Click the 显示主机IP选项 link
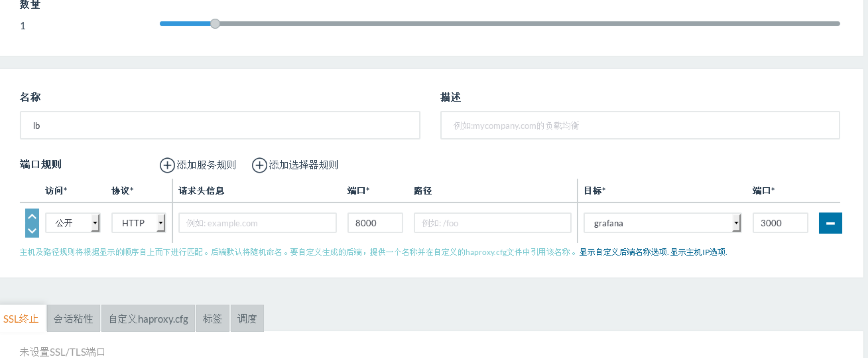This screenshot has width=868, height=358. (698, 252)
